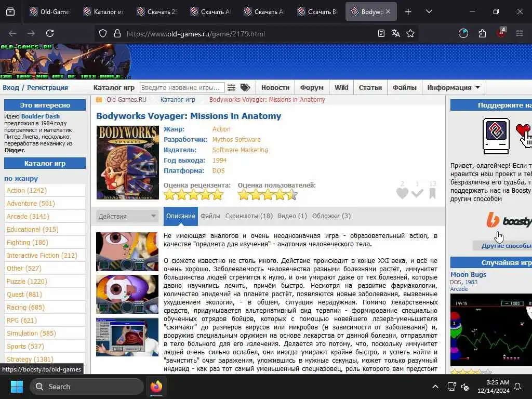This screenshot has width=532, height=399.
Task: Click the circular profile sync icon
Action: coord(463,33)
